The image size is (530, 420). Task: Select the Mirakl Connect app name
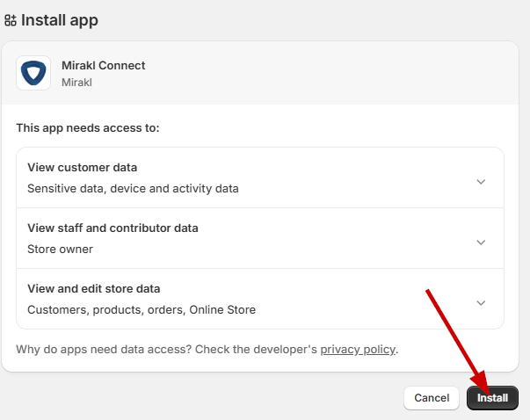point(103,66)
